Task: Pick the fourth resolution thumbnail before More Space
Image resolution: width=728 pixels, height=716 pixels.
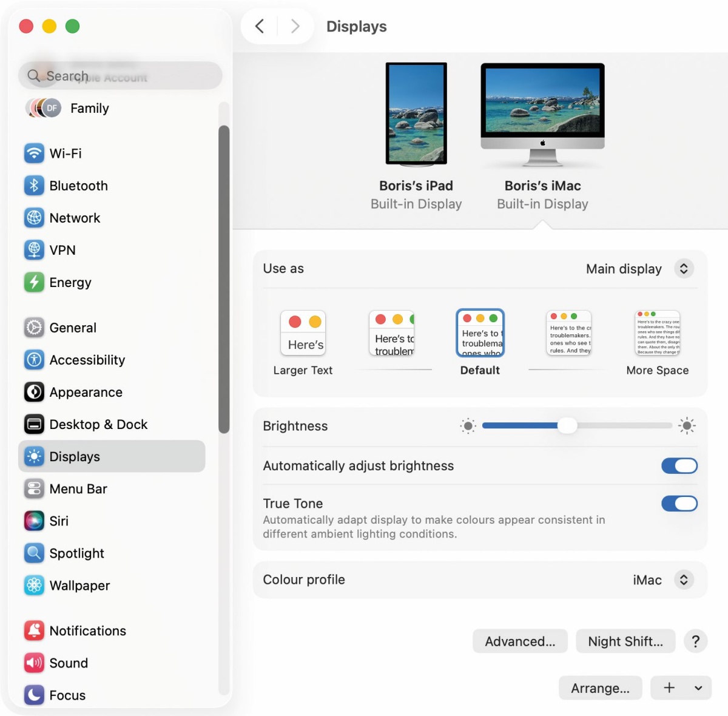Action: point(569,333)
